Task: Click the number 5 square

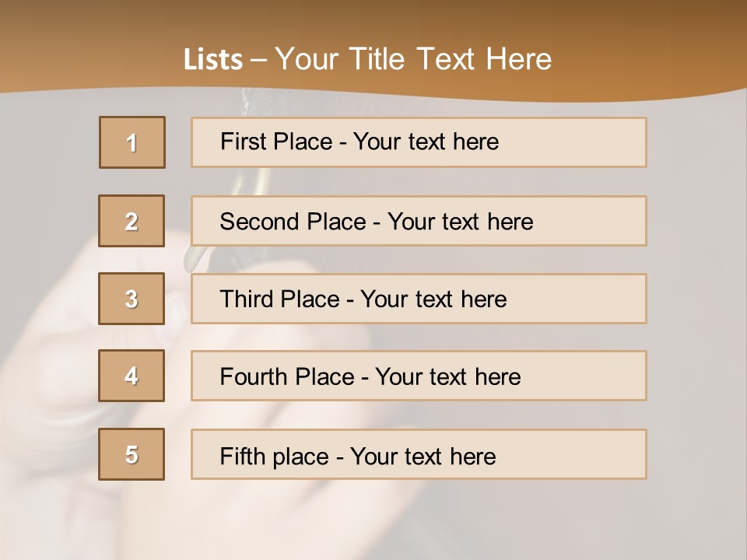Action: click(x=132, y=454)
